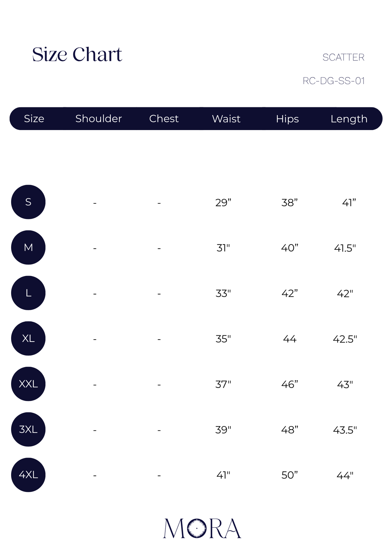Screen dimensions: 392x555
Task: Select the Hips column header
Action: pyautogui.click(x=287, y=119)
